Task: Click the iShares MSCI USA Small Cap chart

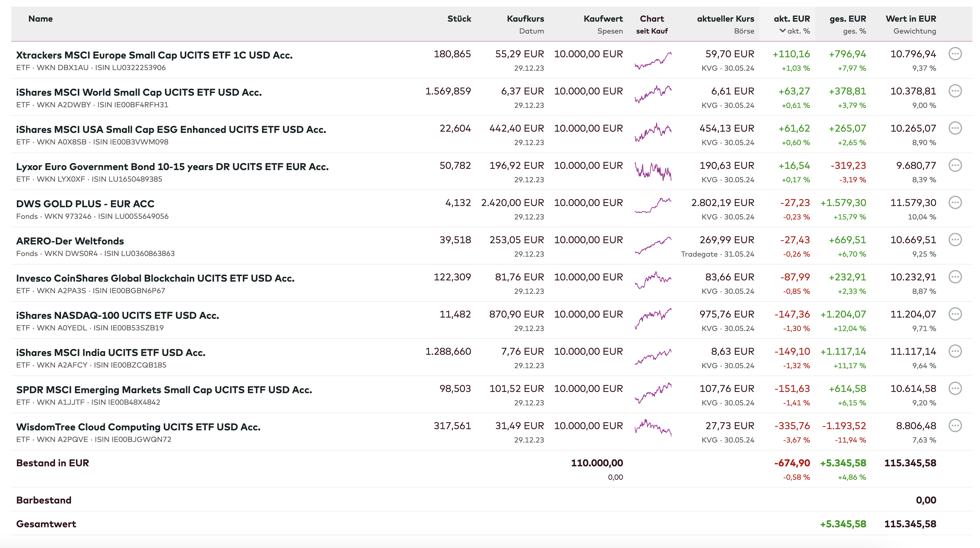Action: coord(653,132)
